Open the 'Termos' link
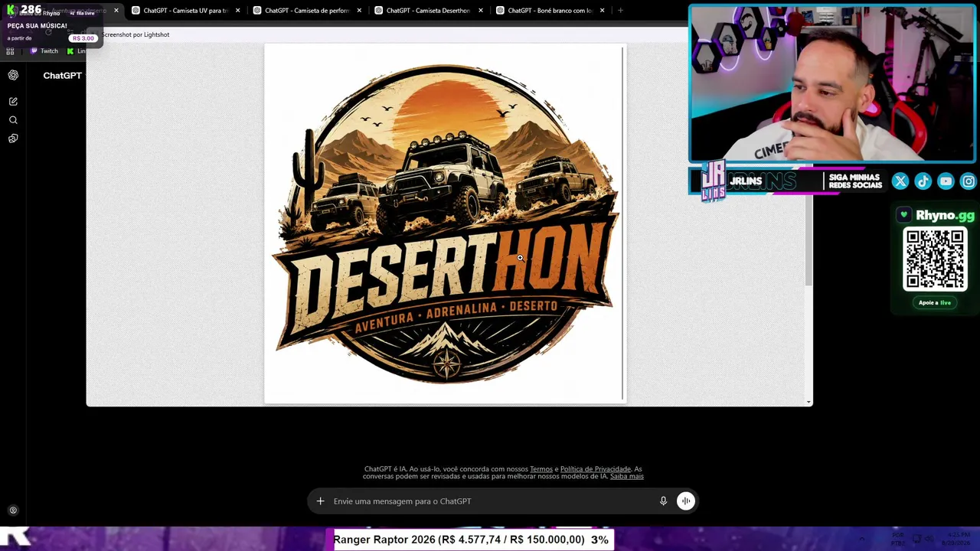This screenshot has height=551, width=980. click(541, 469)
